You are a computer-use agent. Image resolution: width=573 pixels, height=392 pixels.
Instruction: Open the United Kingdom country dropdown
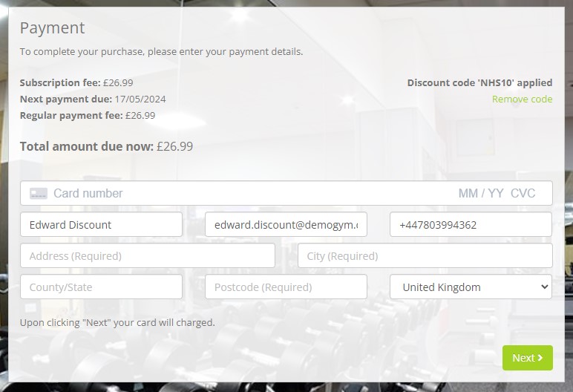(471, 287)
